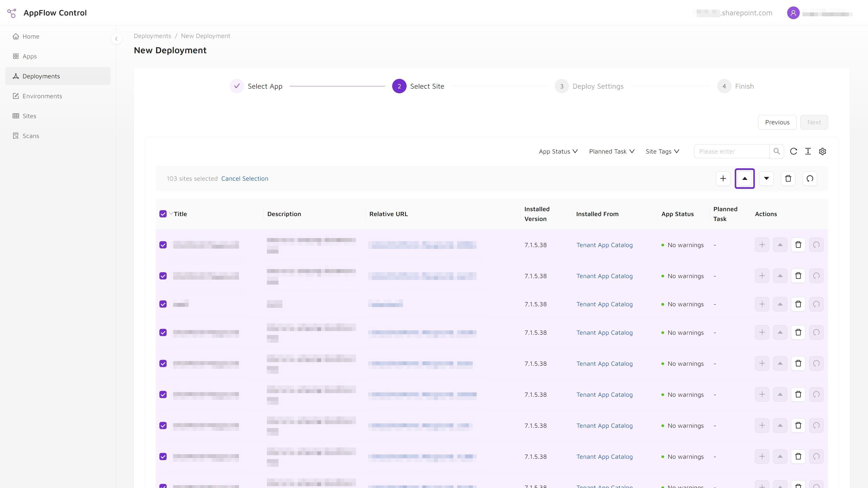Open Environments in the sidebar
This screenshot has width=868, height=488.
58,96
